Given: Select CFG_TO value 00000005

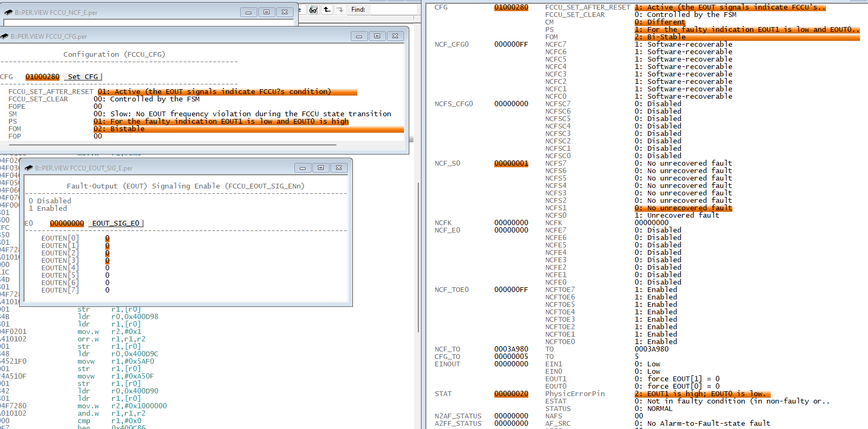Looking at the screenshot, I should click(511, 357).
